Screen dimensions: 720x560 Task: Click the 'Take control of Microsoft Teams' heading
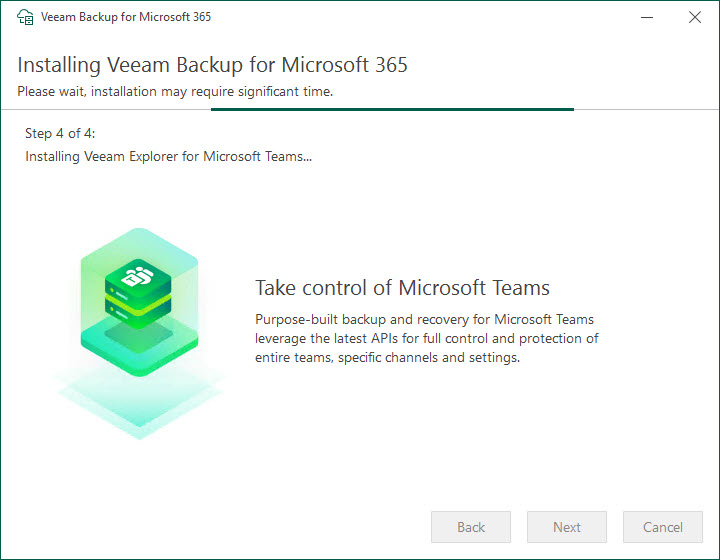click(x=402, y=288)
